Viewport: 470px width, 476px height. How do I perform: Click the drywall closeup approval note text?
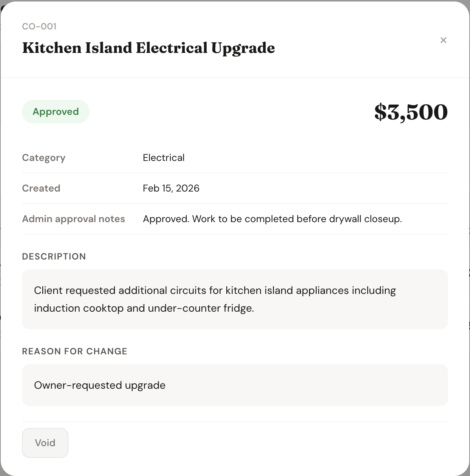click(x=272, y=219)
